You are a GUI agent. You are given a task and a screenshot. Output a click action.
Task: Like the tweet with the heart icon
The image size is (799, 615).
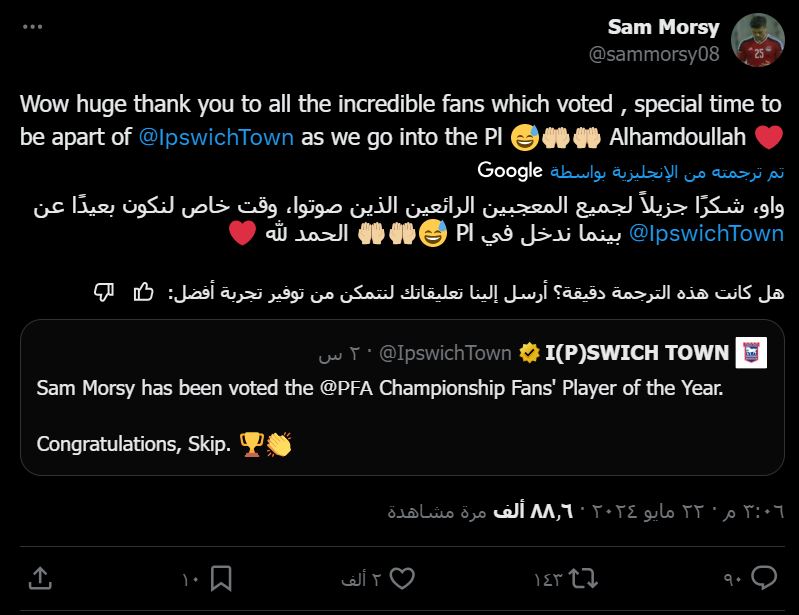[x=402, y=578]
